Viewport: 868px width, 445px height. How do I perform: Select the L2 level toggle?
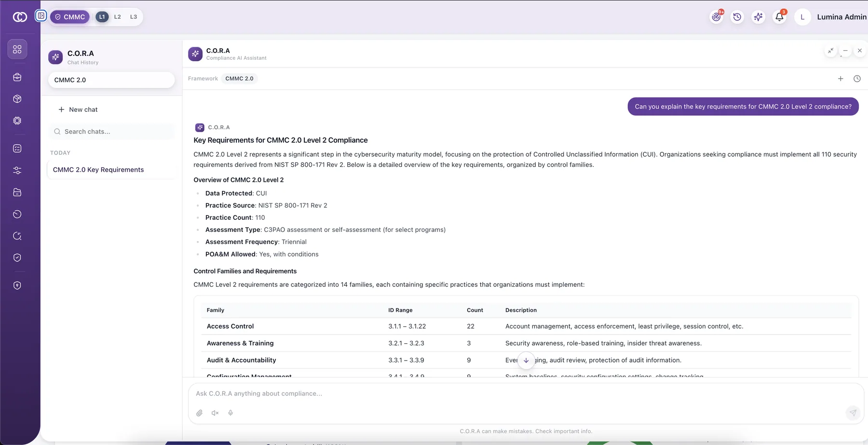point(118,17)
